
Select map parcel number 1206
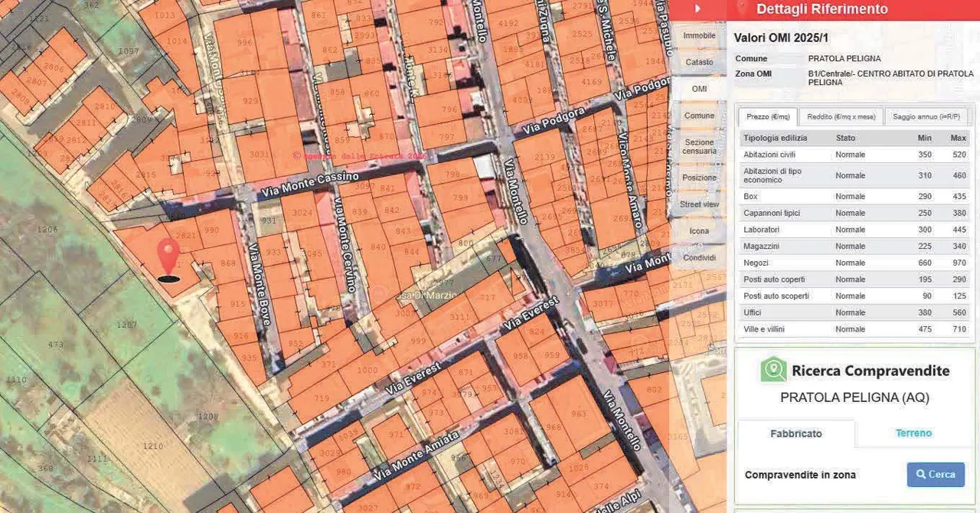coord(47,229)
